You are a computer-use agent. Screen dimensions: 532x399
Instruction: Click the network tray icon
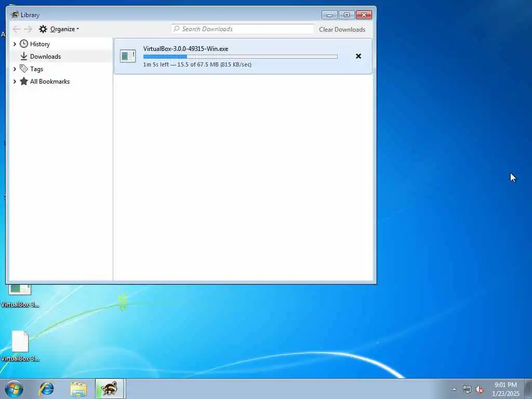(467, 390)
